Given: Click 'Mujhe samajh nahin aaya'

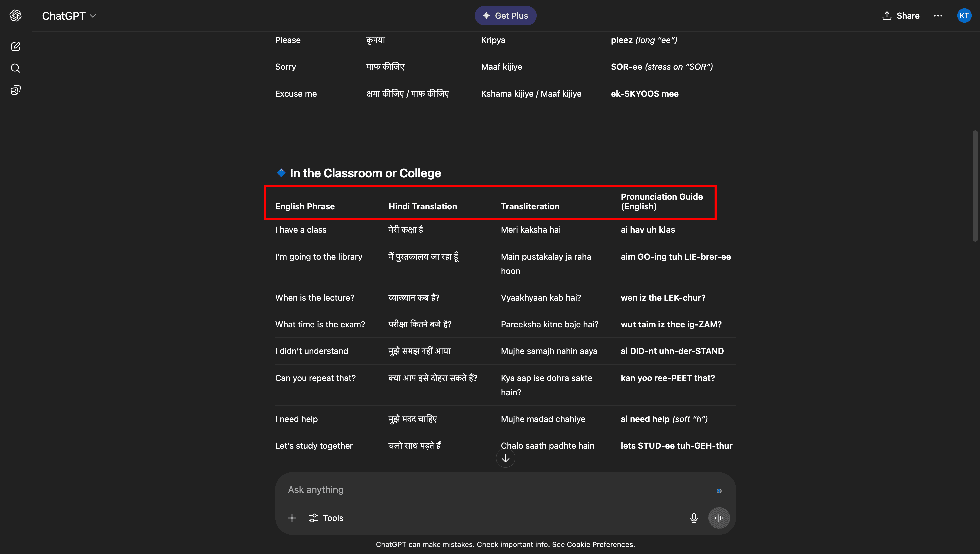Looking at the screenshot, I should point(549,351).
